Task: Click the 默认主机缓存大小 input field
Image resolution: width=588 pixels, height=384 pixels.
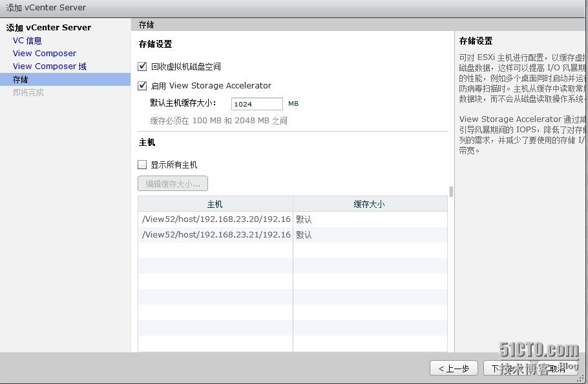Action: click(257, 104)
